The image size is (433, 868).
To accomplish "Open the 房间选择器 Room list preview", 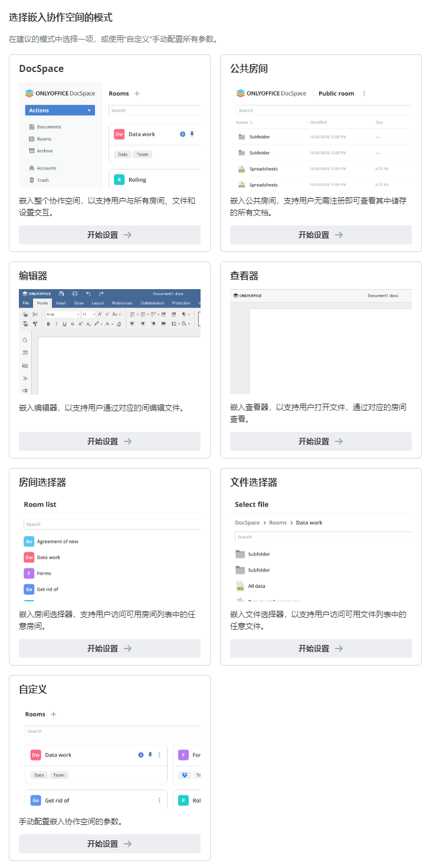I will pos(110,549).
